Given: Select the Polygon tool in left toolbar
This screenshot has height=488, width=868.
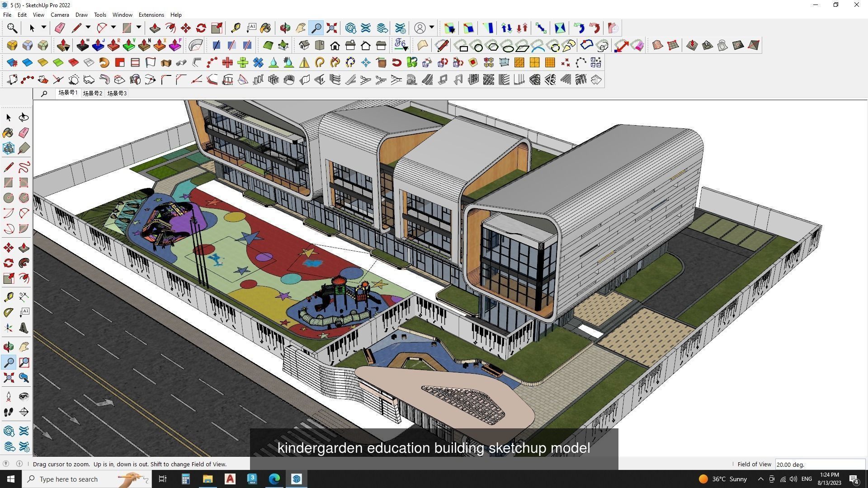Looking at the screenshot, I should tap(24, 198).
